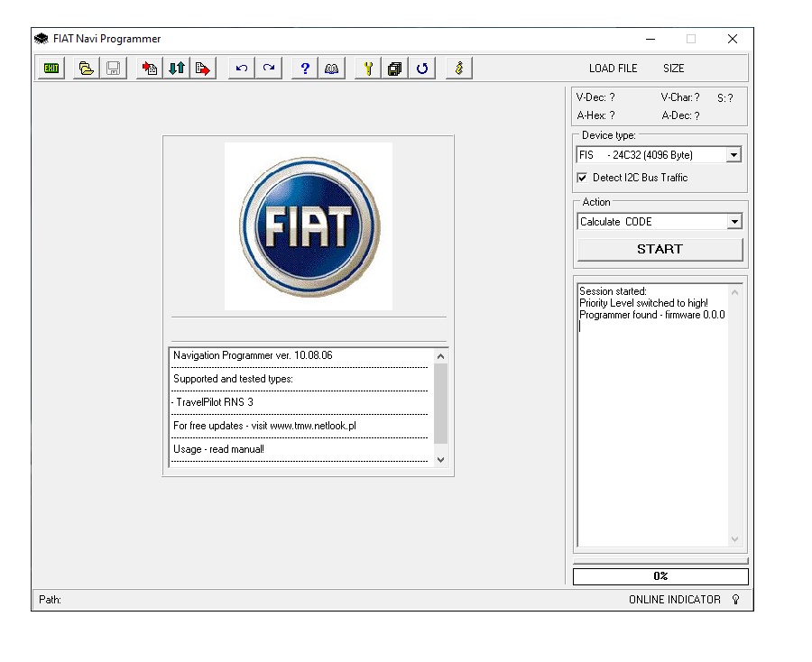812x662 pixels.
Task: Click the SIZE label
Action: point(674,69)
